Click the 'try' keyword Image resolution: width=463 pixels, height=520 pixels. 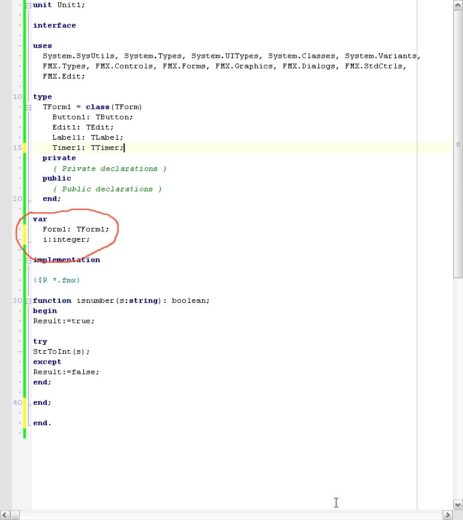(40, 342)
